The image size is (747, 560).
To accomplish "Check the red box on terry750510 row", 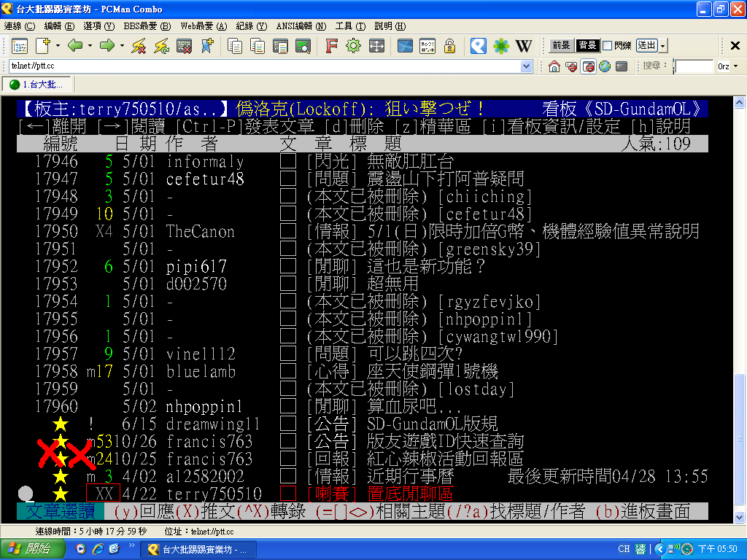I will click(x=288, y=494).
